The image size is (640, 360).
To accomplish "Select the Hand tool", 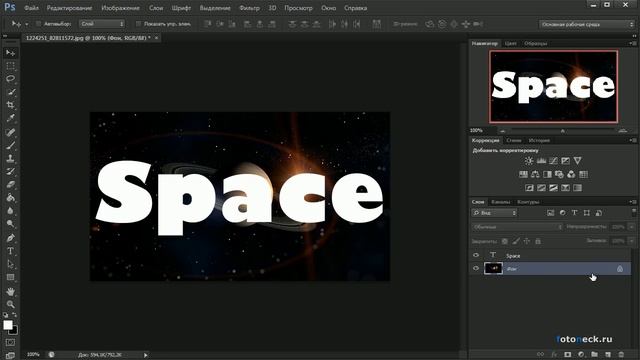I will coord(11,291).
